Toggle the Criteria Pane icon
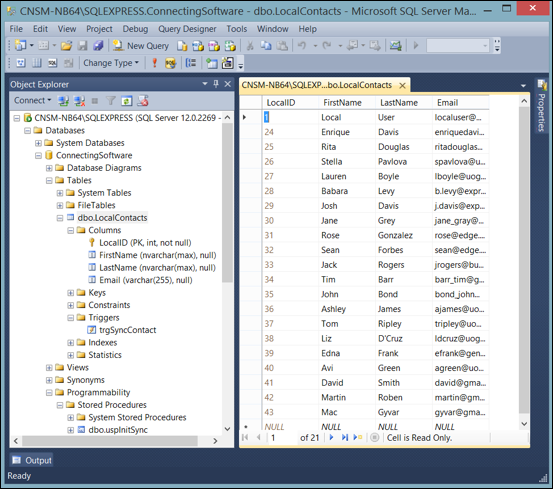553x489 pixels. [37, 63]
